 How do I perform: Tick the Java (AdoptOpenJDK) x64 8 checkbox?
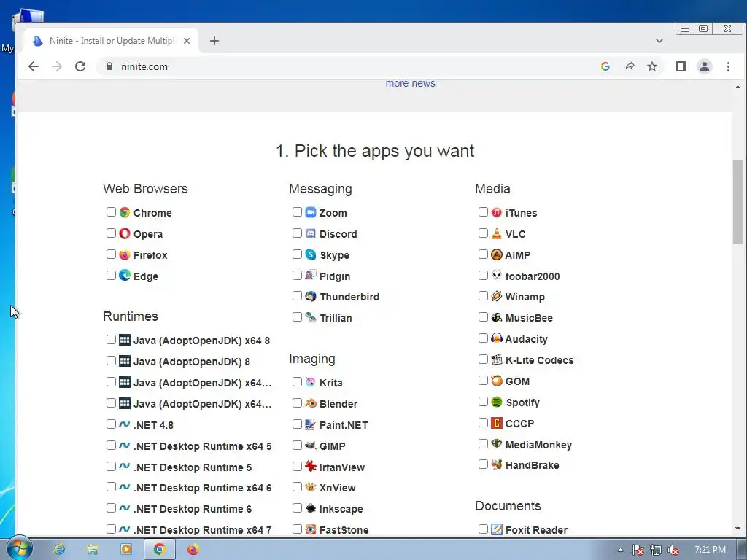111,340
